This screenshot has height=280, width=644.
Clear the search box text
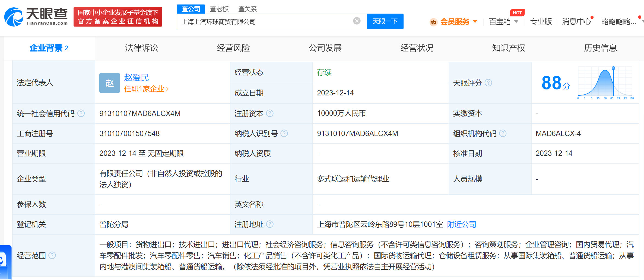357,21
